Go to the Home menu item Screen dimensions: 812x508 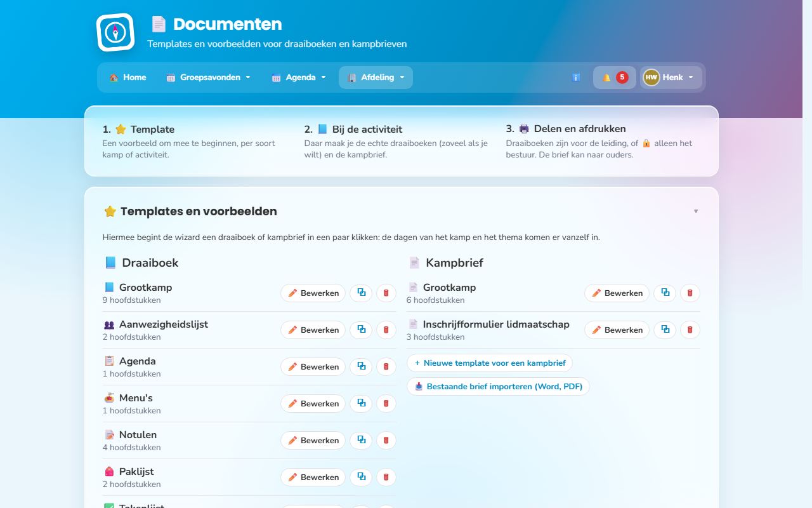pos(128,77)
